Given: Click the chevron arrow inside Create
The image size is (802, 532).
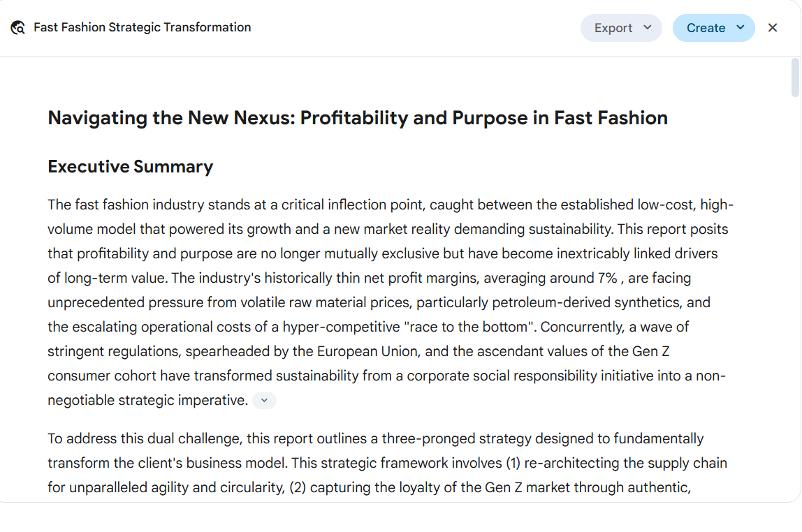Looking at the screenshot, I should 740,28.
